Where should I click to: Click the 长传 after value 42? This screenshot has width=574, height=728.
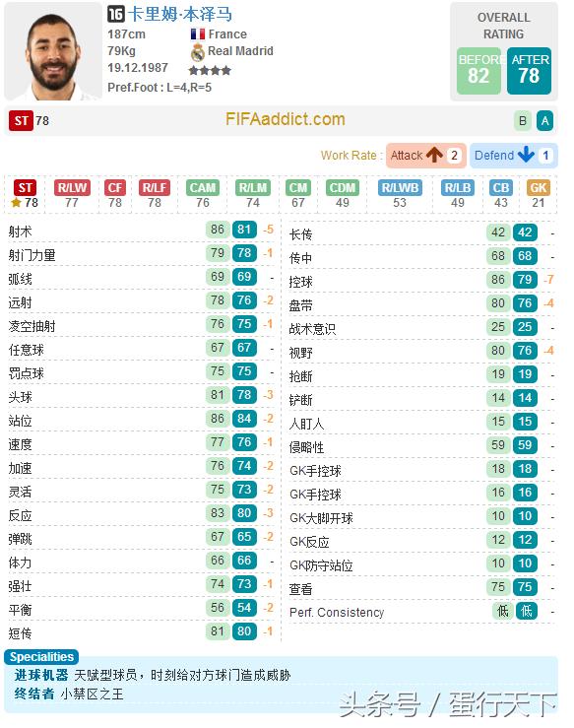click(525, 232)
